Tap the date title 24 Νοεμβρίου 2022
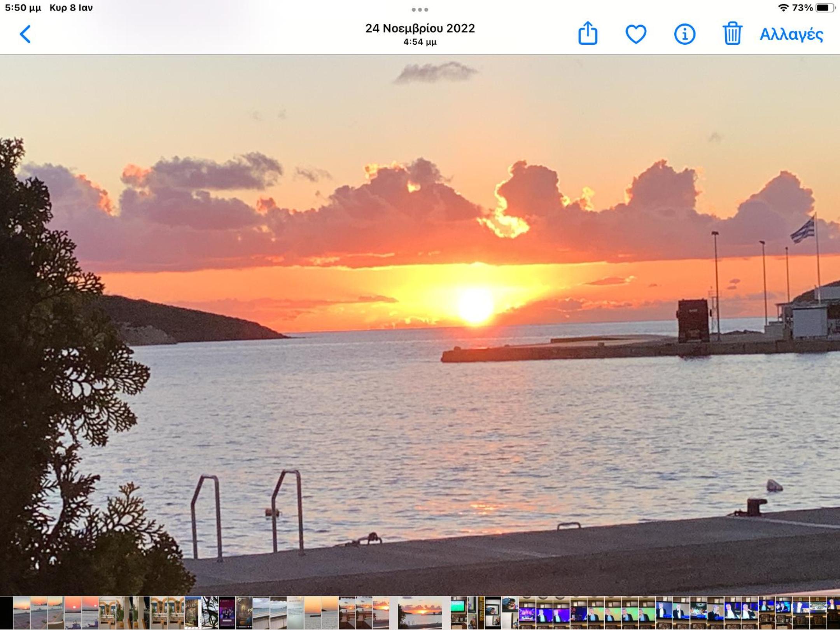 click(x=420, y=28)
